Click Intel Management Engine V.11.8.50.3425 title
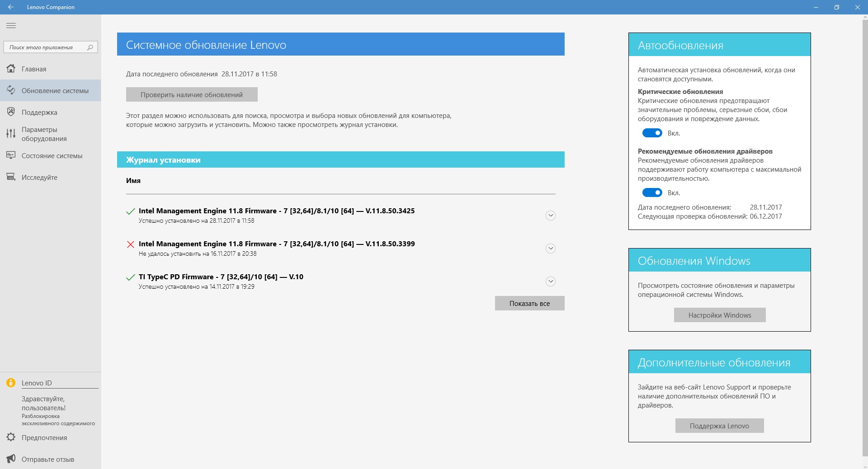 click(x=277, y=211)
